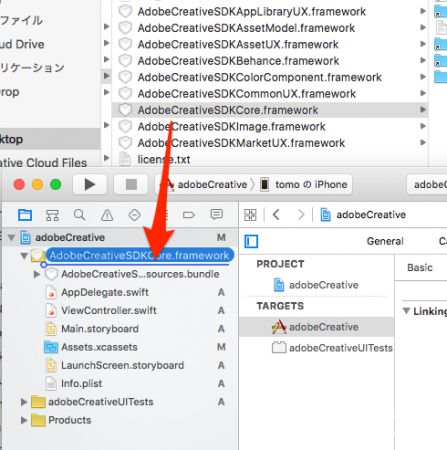447x450 pixels.
Task: Click the AdobeCreativeSDKAssetUX.framework shield icon
Action: [125, 44]
